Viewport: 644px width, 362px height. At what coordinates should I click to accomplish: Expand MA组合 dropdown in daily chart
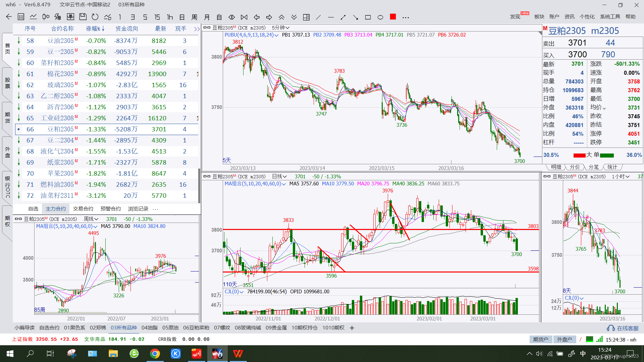[x=284, y=184]
